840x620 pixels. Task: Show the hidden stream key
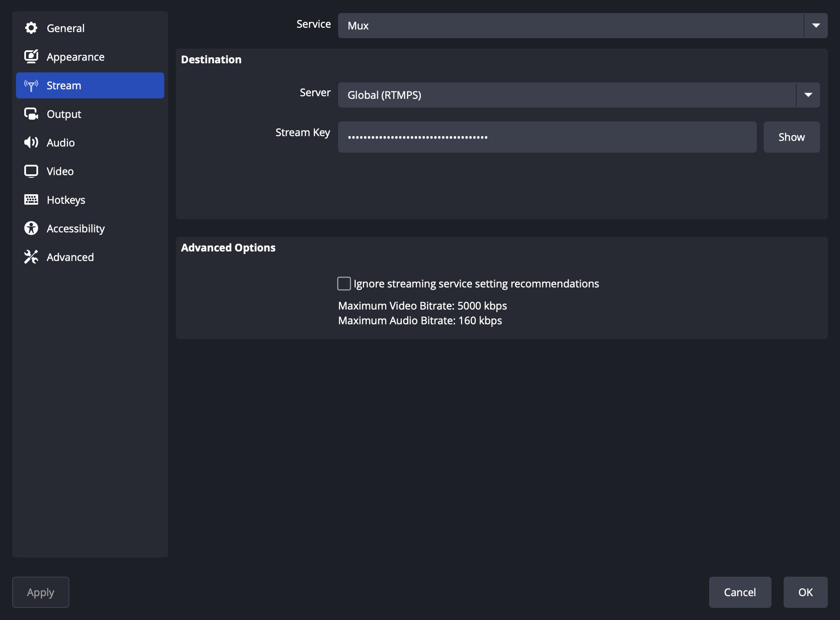(x=791, y=137)
